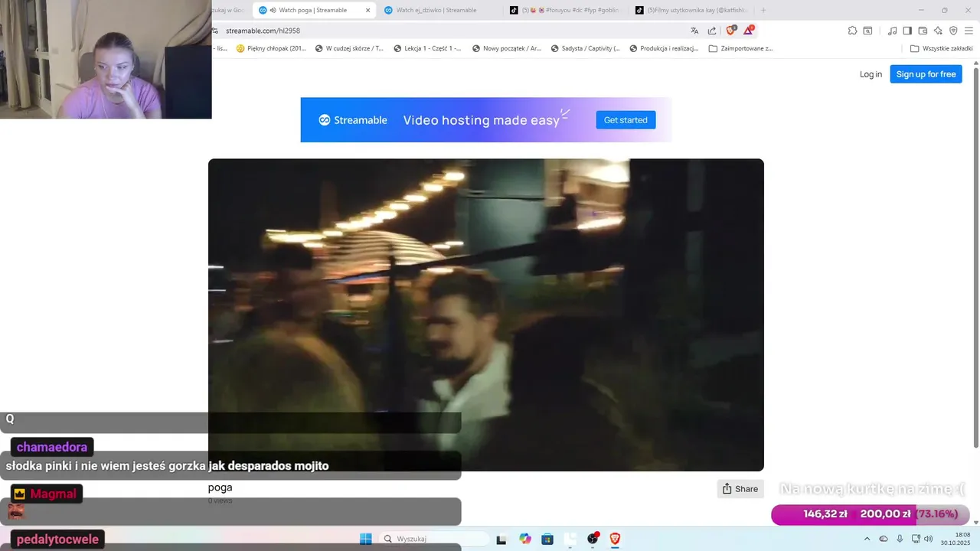Click the OneDrive cloud tray icon

click(x=884, y=539)
